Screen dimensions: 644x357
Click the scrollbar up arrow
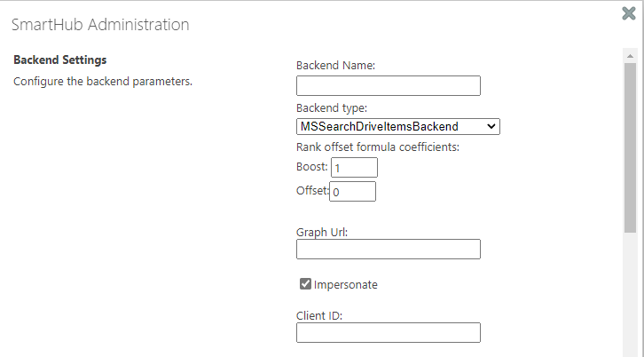pyautogui.click(x=630, y=55)
